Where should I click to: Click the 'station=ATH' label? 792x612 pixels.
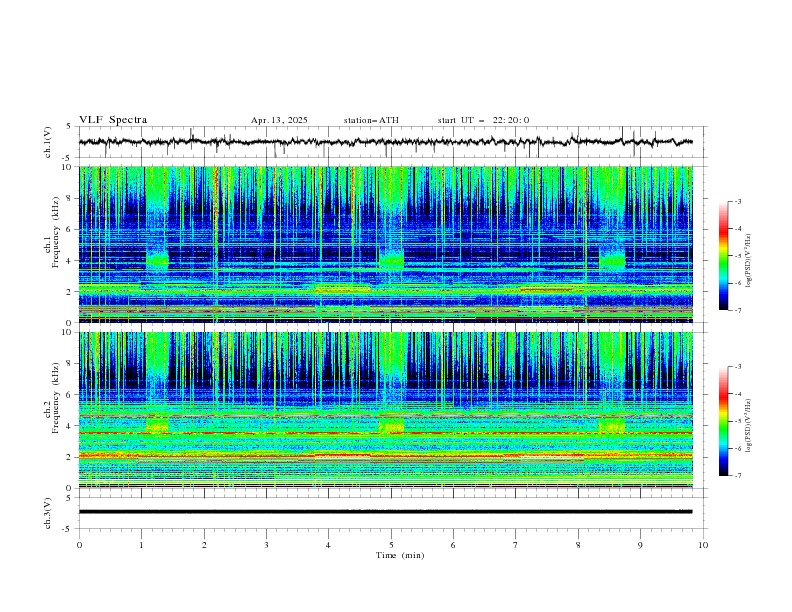click(371, 120)
